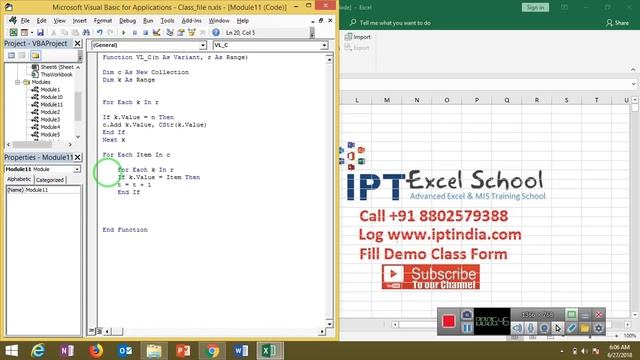640x360 pixels.
Task: Switch to Categorized properties tab
Action: pyautogui.click(x=50, y=180)
